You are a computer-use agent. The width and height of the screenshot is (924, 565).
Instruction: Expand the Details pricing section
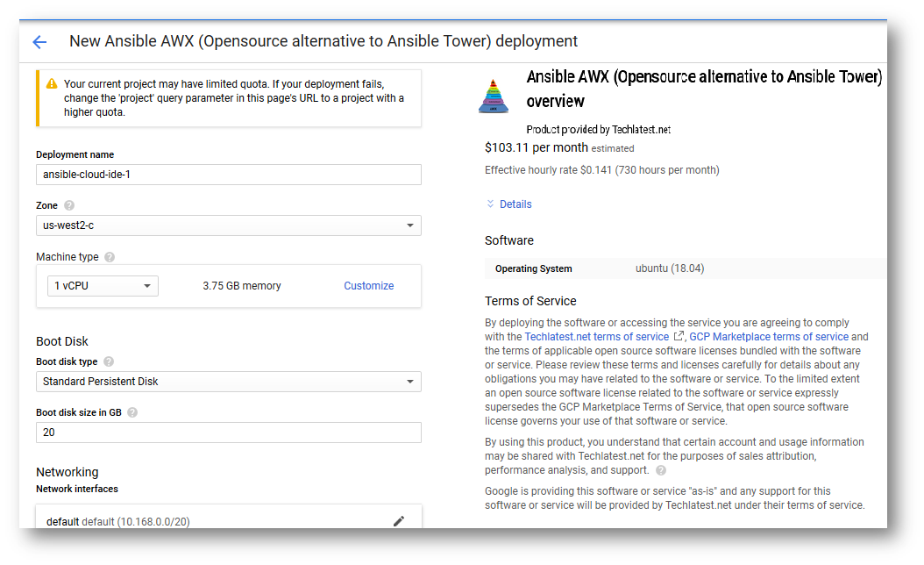(515, 204)
